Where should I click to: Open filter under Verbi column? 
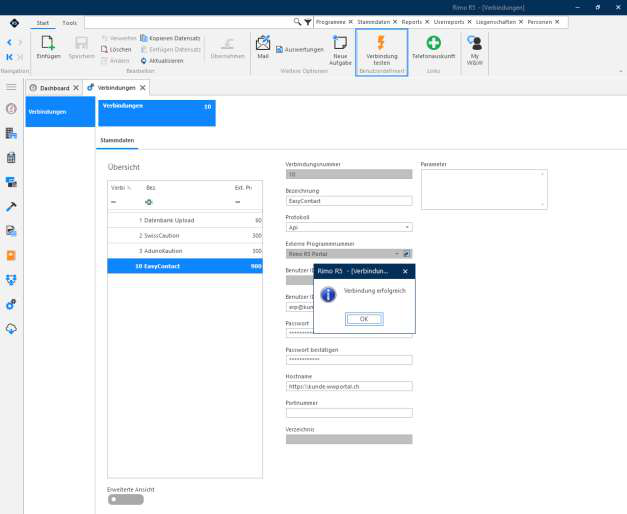coord(114,202)
